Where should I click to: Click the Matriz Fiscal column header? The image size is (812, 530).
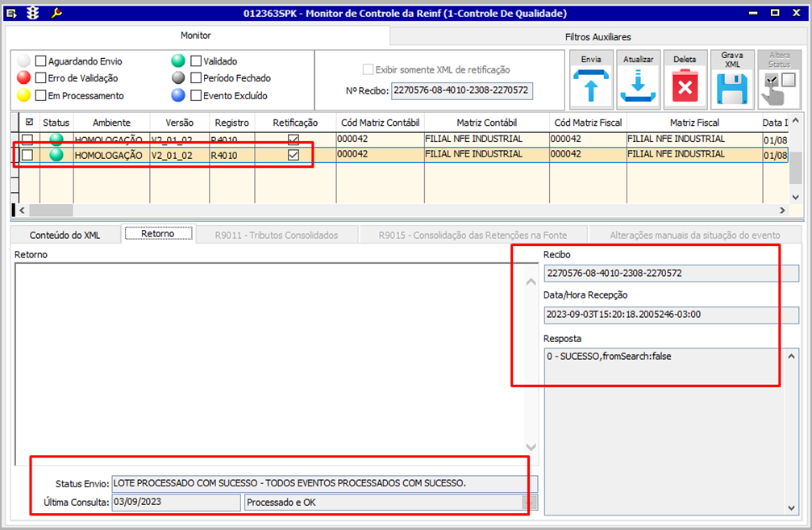click(x=694, y=123)
